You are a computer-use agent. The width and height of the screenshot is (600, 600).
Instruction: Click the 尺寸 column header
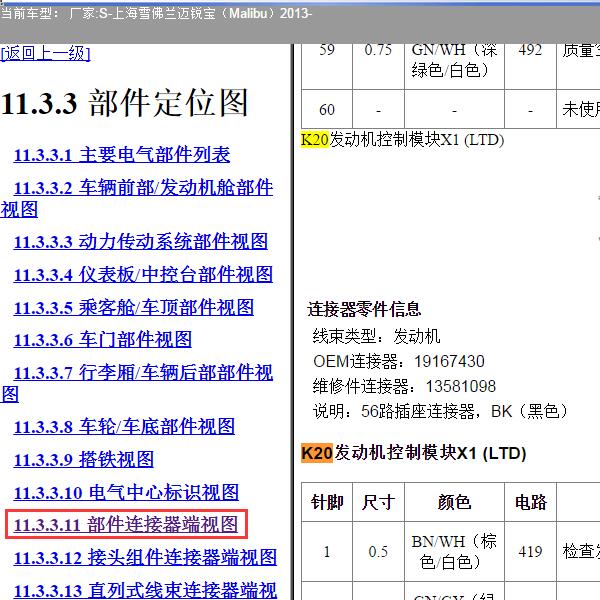click(x=378, y=502)
